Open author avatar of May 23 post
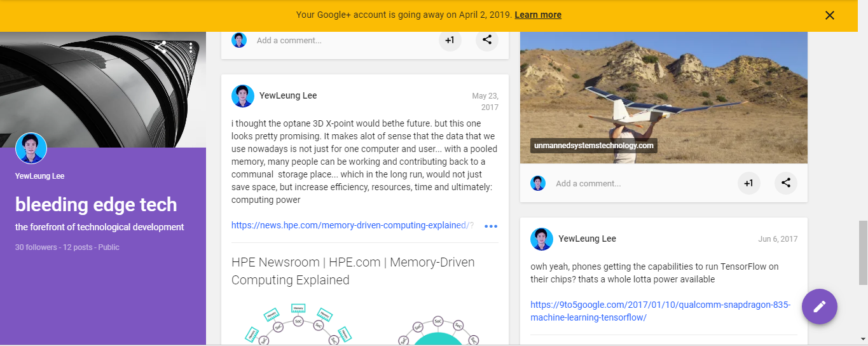868x346 pixels. pos(243,96)
